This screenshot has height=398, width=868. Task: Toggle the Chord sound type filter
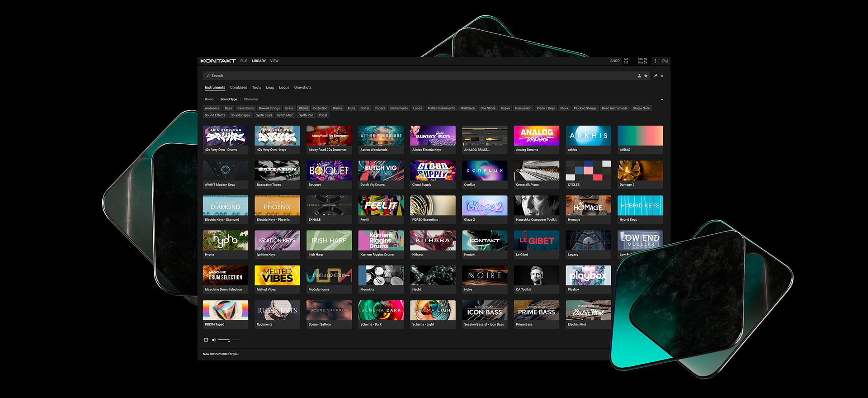coord(303,108)
